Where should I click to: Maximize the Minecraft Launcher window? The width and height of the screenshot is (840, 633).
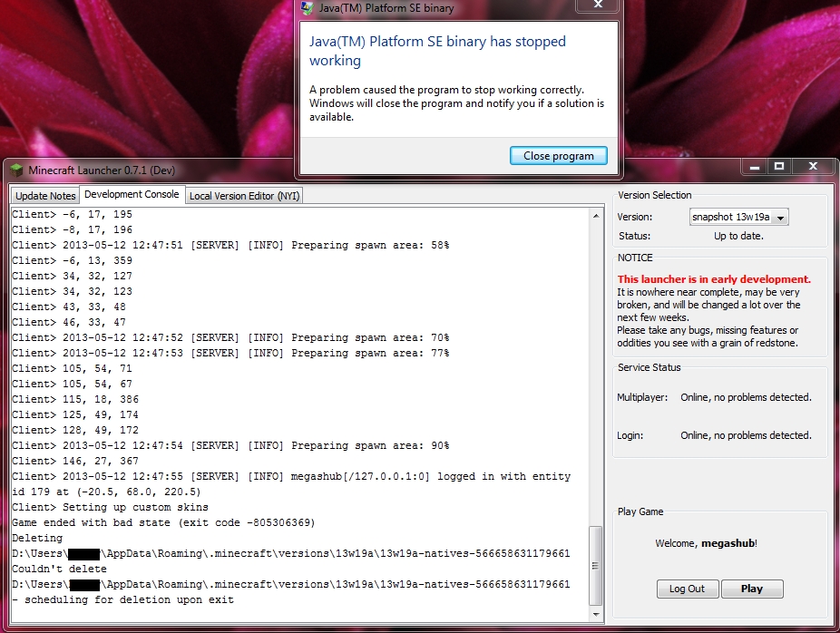[x=779, y=167]
